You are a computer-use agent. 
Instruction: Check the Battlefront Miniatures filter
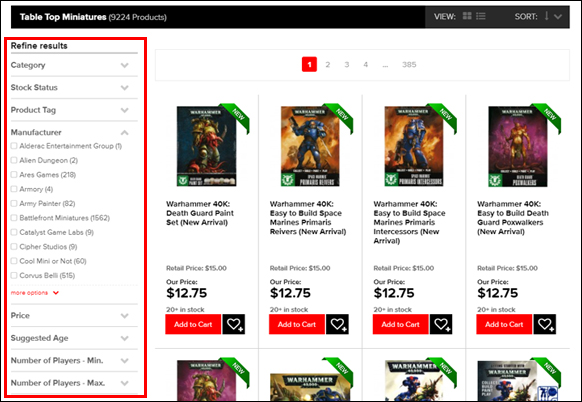coord(14,218)
